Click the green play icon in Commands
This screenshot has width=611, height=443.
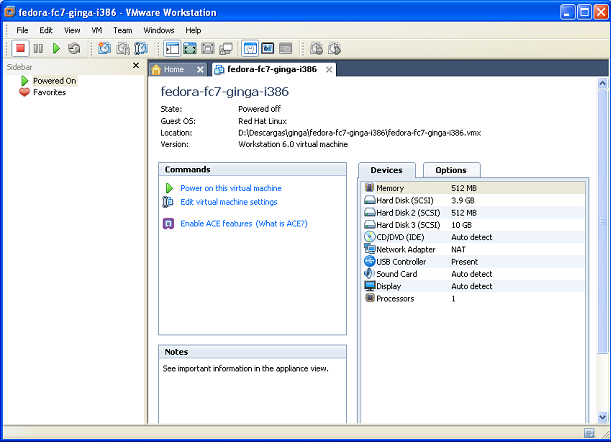click(x=169, y=188)
